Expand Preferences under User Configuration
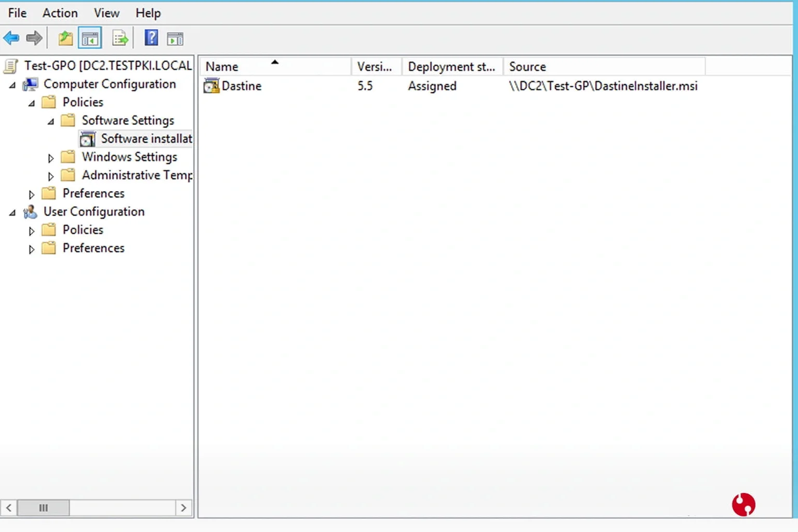 point(32,249)
